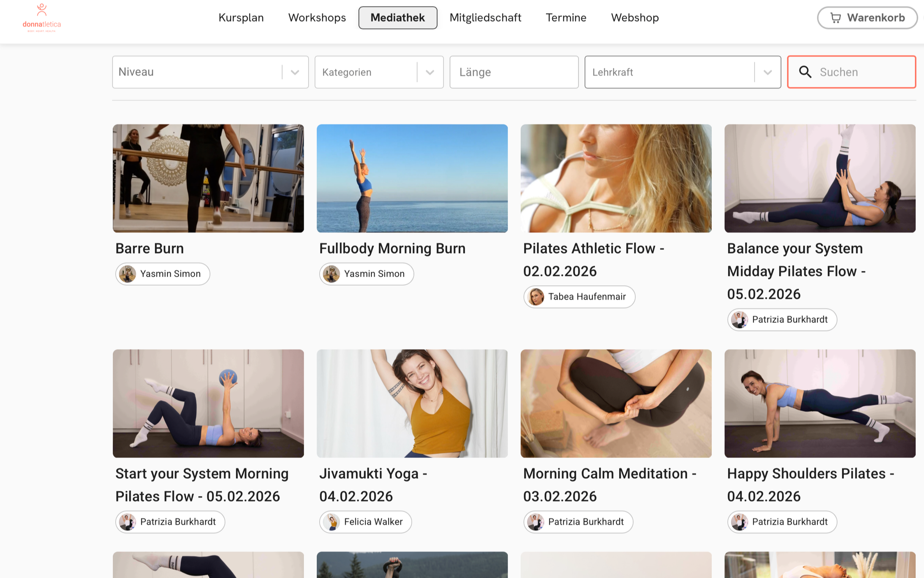Screen dimensions: 924x578
Task: Click Patrizia Burkhardt avatar under Happy Shoulders Pilates
Action: [740, 522]
